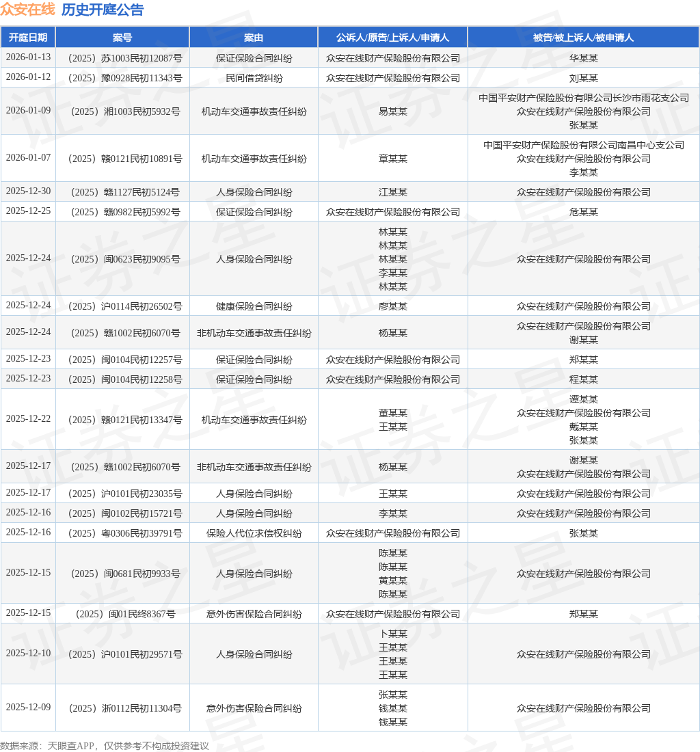
Task: Click defendant 戴某某
Action: [584, 427]
